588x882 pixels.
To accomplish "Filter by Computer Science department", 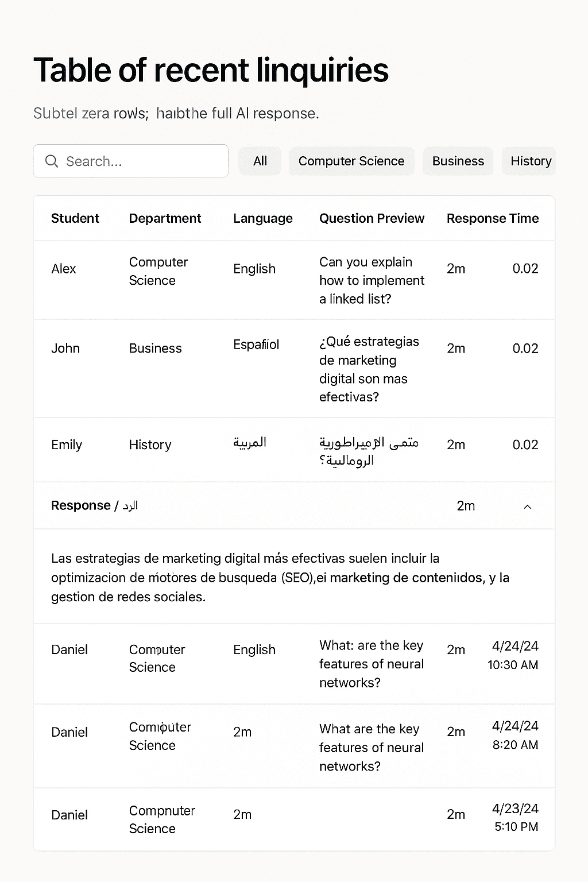I will (351, 161).
